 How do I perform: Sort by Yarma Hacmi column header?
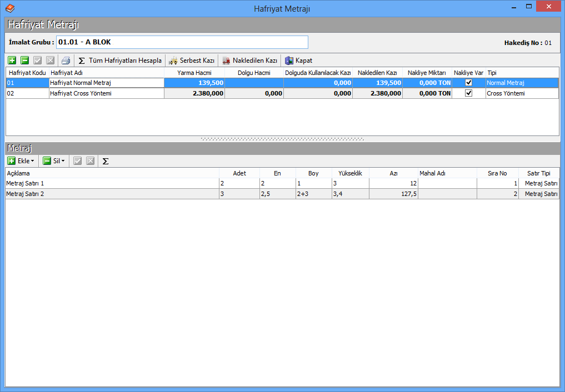tap(194, 73)
